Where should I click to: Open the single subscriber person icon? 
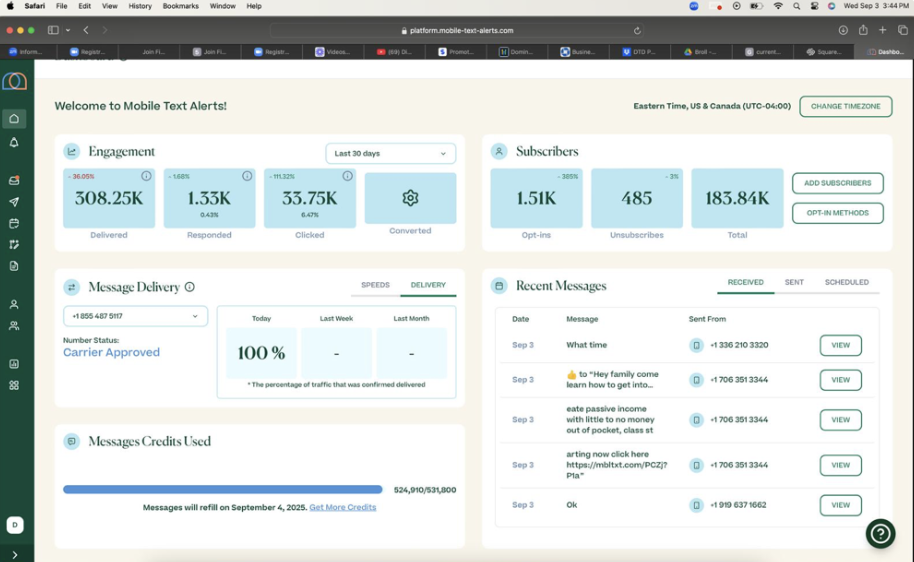[x=14, y=304]
